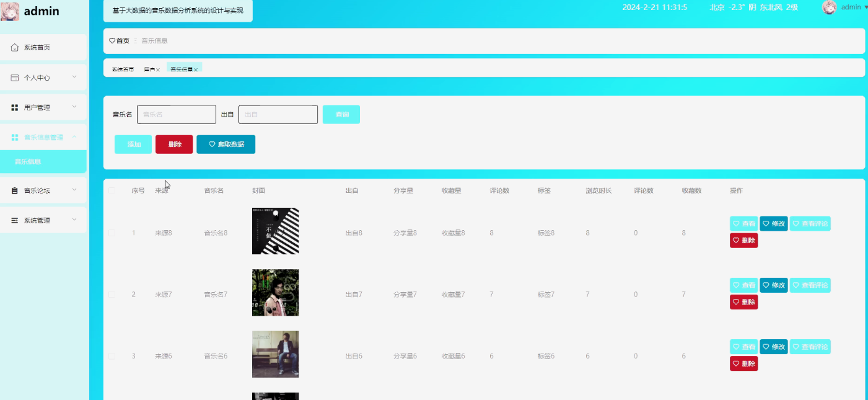Expand the 个人中心 menu chevron
This screenshot has height=400, width=868.
[x=74, y=77]
